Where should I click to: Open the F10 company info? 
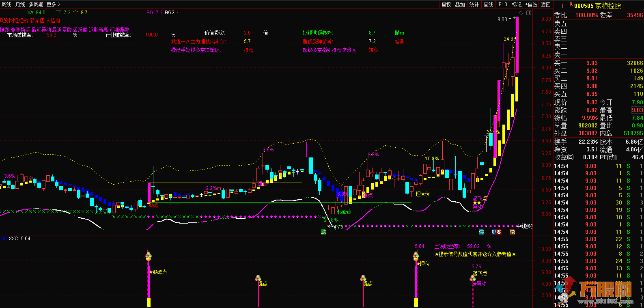click(x=503, y=4)
